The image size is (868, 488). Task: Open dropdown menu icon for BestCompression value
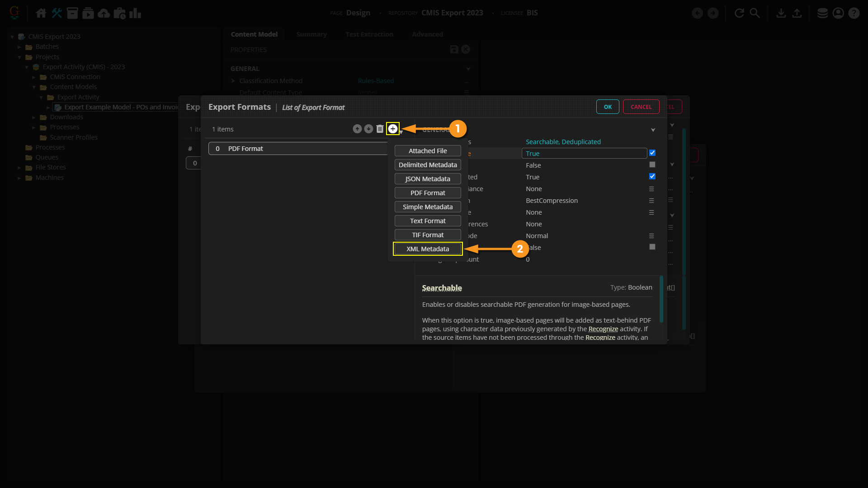(x=651, y=201)
